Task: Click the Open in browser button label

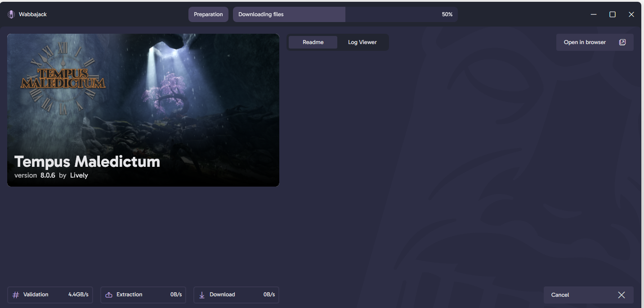Action: [585, 42]
